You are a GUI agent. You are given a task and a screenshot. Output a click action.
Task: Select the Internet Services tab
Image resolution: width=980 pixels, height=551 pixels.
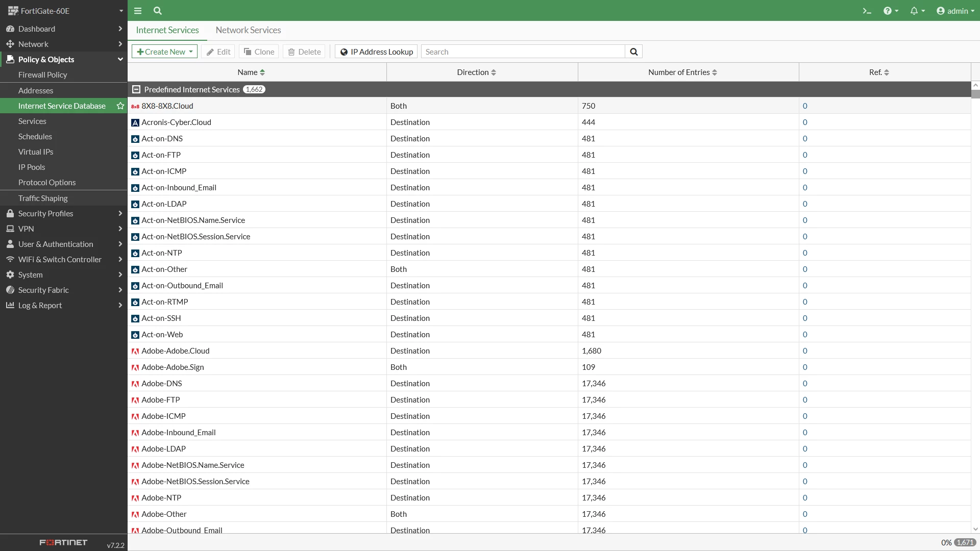pos(167,30)
